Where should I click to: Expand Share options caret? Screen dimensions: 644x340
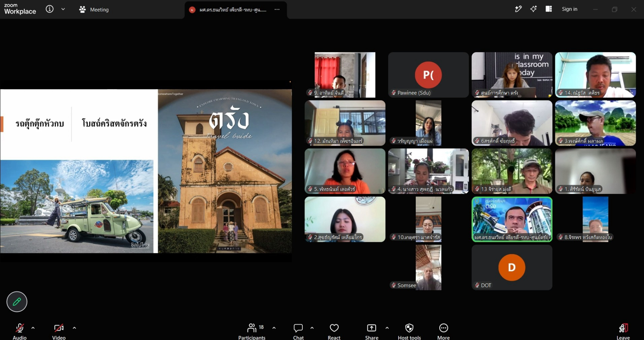click(x=387, y=328)
